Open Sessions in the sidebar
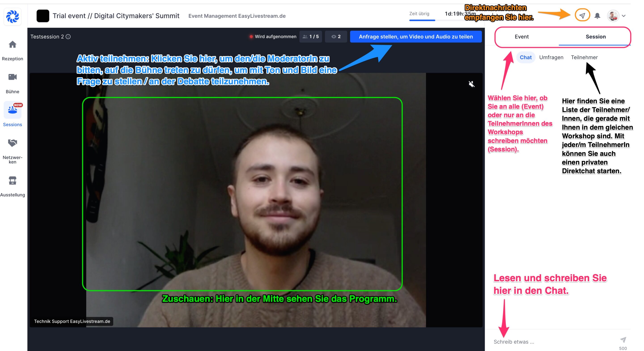This screenshot has width=644, height=351. 13,110
